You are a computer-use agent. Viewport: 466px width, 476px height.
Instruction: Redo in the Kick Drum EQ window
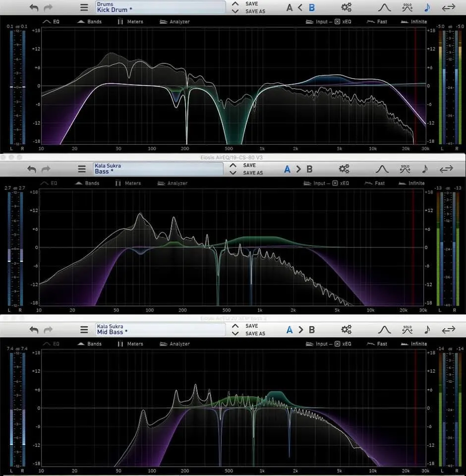pos(48,7)
